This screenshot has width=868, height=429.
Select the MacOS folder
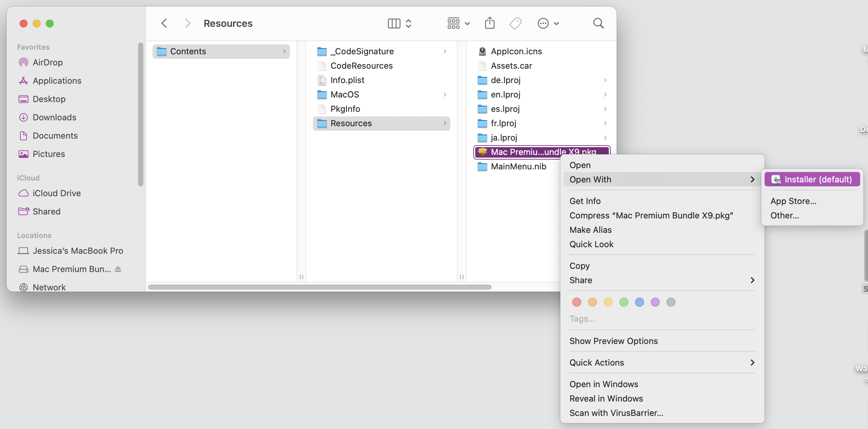tap(381, 94)
